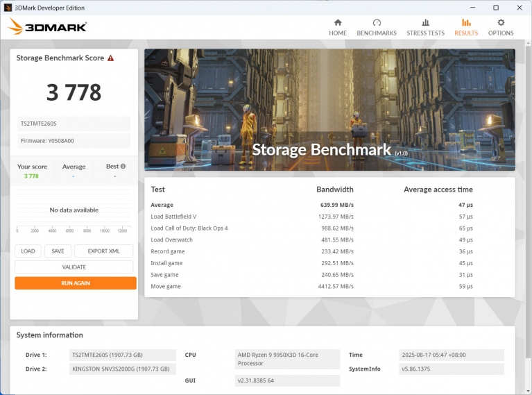
Task: Maximize the 3DMark window
Action: (496, 8)
